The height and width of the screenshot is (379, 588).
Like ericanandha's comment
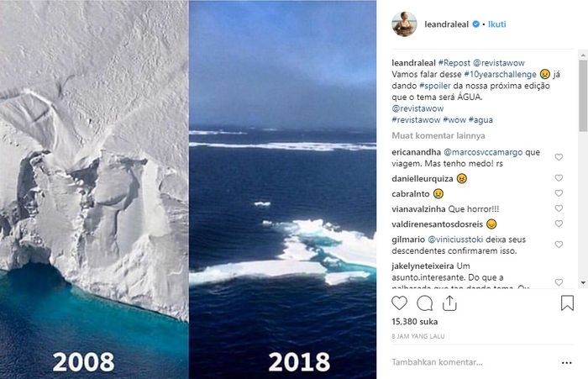click(x=559, y=157)
